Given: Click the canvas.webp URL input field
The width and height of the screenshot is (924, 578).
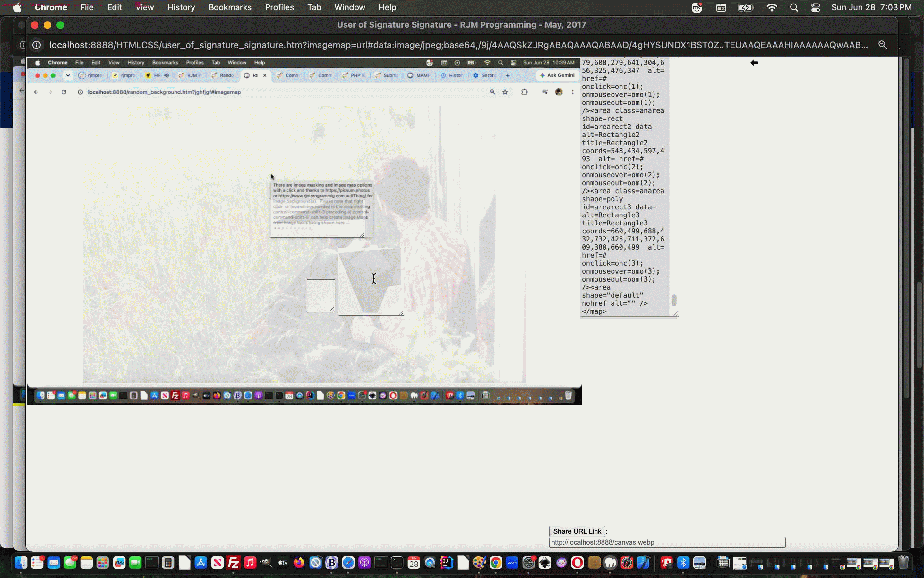Looking at the screenshot, I should click(667, 542).
